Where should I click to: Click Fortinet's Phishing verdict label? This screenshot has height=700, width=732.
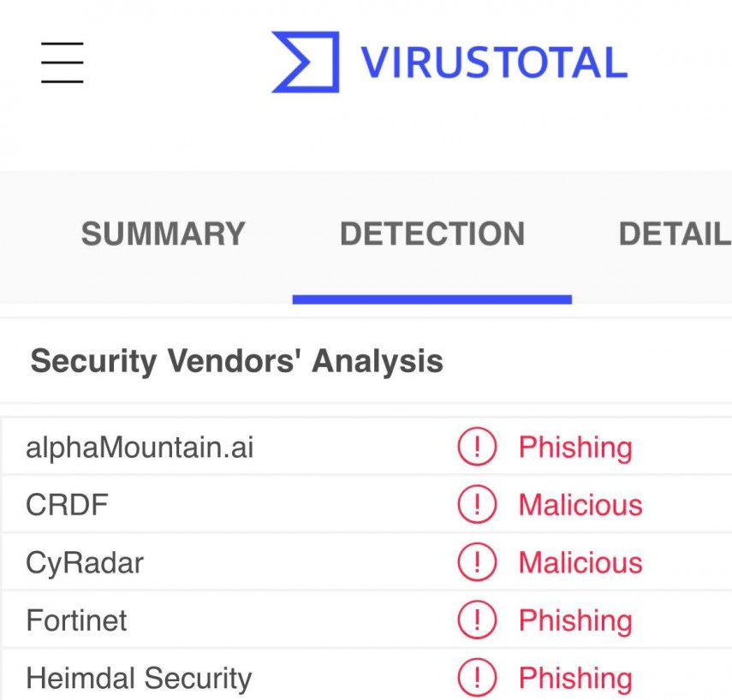pyautogui.click(x=575, y=620)
